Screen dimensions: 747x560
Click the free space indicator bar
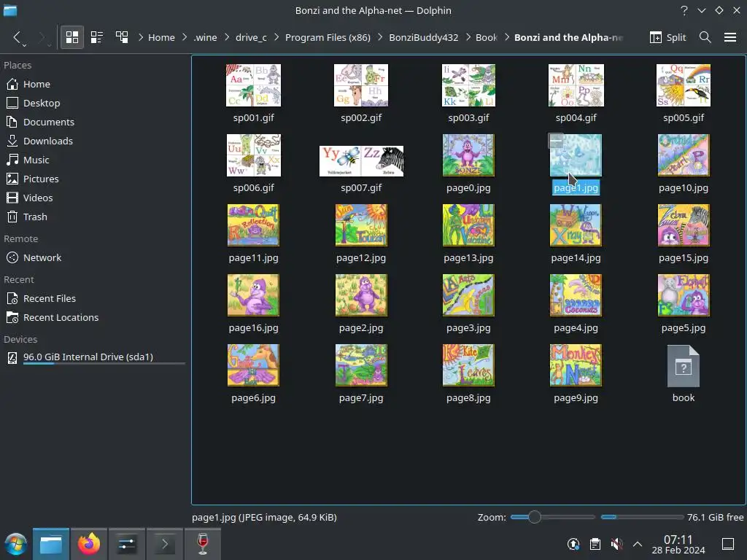click(642, 517)
